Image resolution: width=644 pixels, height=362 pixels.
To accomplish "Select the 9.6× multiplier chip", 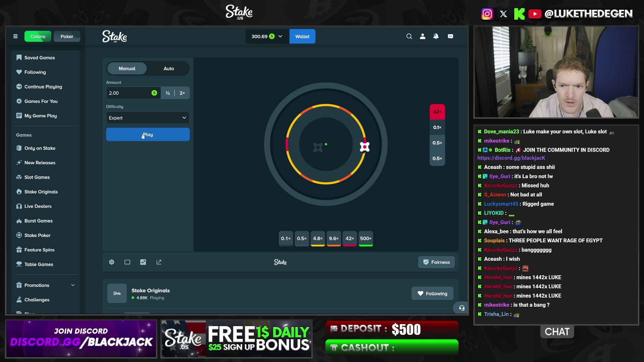I will click(x=334, y=239).
